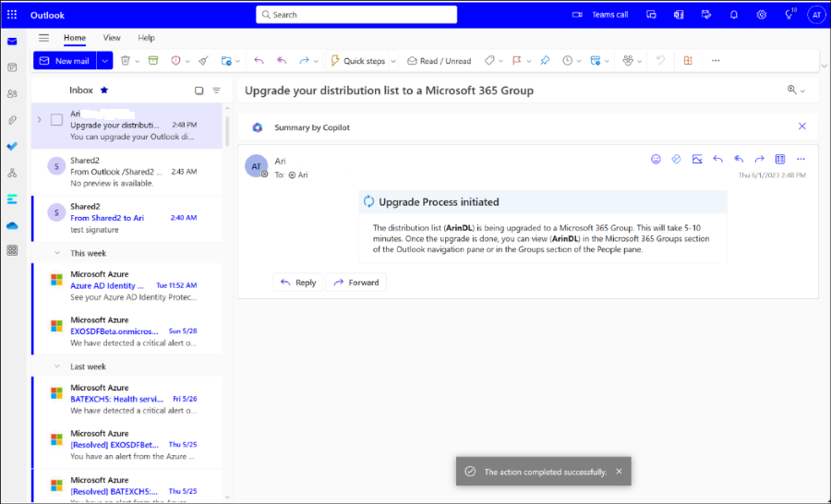Expand Quick steps dropdown arrow

(x=393, y=62)
